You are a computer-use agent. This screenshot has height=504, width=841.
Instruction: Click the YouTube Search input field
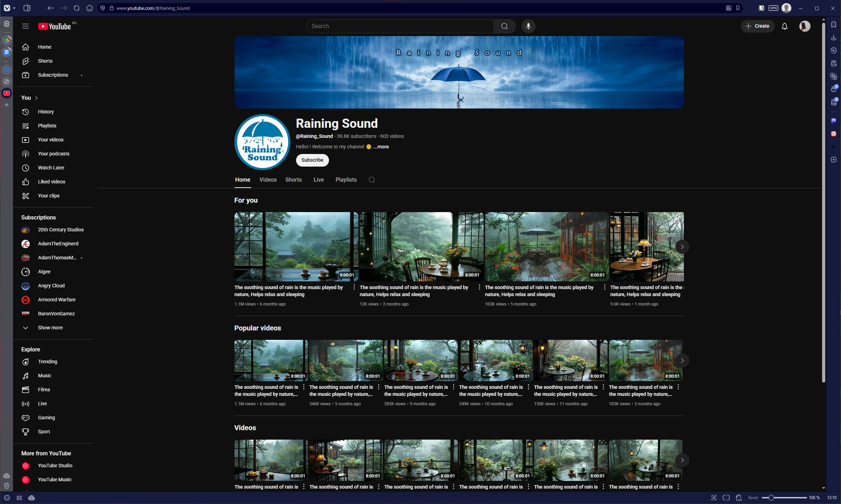[400, 26]
